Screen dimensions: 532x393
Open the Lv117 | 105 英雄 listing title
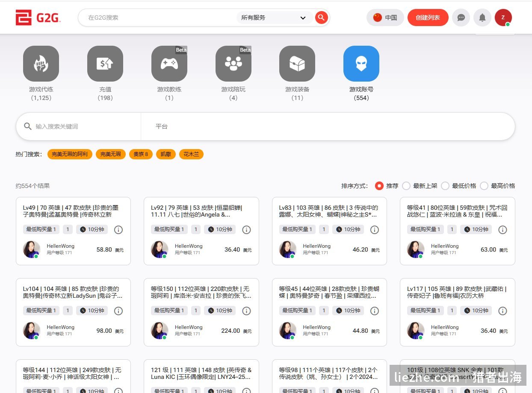[x=456, y=292]
